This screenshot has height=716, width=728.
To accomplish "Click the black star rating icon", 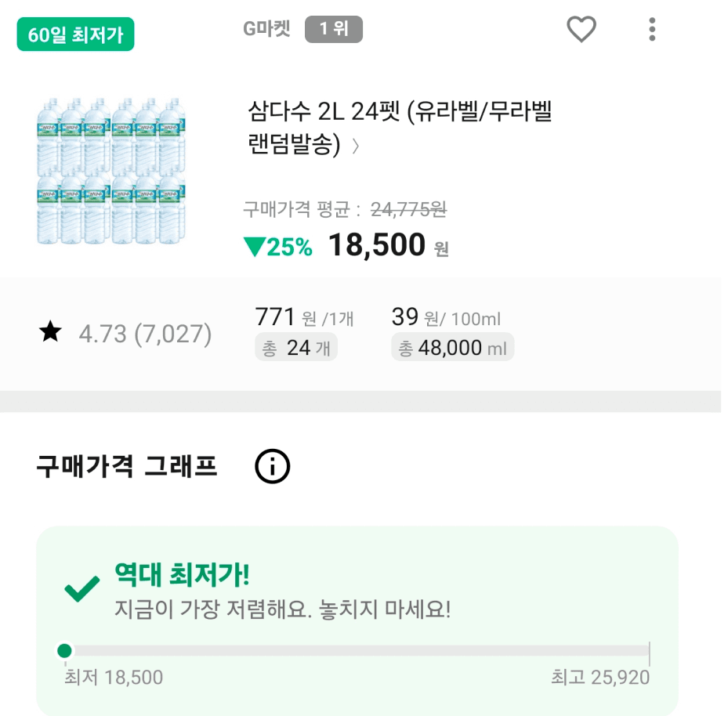I will (50, 331).
